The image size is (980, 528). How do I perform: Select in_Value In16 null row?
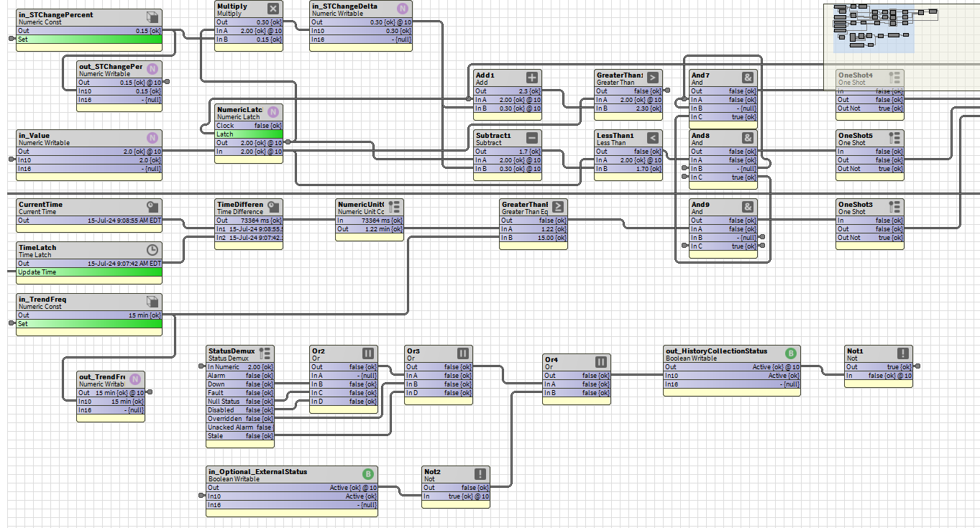pos(89,169)
